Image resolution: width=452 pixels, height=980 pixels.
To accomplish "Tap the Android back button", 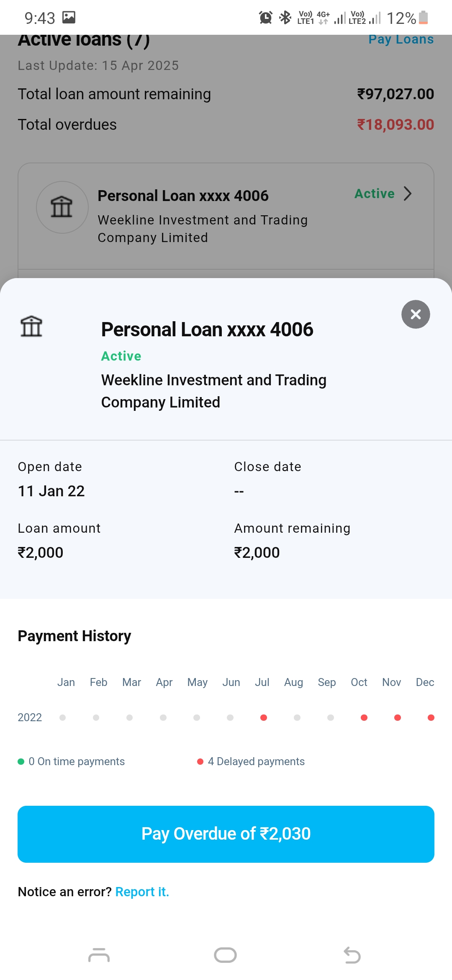I will (x=352, y=955).
